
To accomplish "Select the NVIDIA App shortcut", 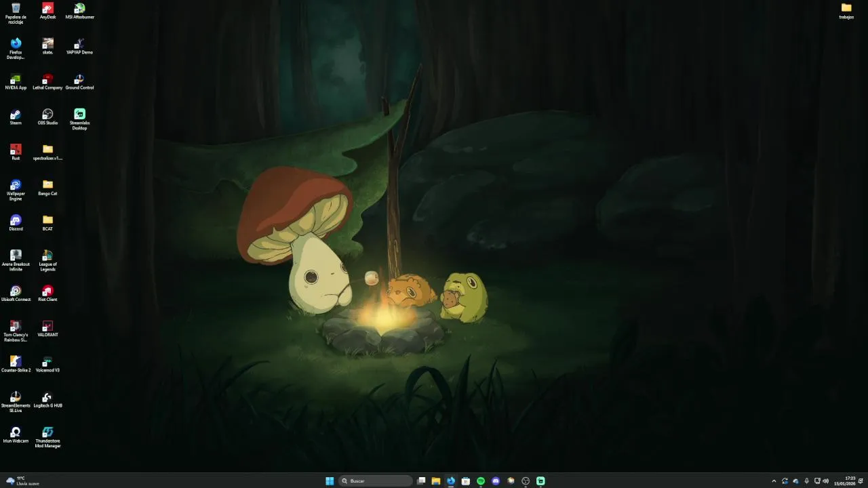I will (16, 81).
